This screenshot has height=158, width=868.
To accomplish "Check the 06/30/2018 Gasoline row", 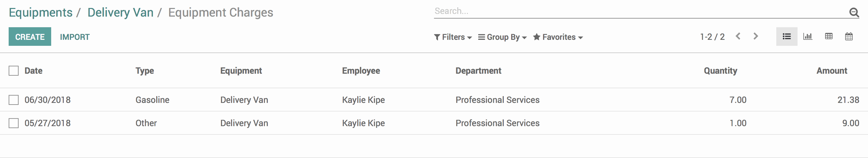I will pos(14,100).
